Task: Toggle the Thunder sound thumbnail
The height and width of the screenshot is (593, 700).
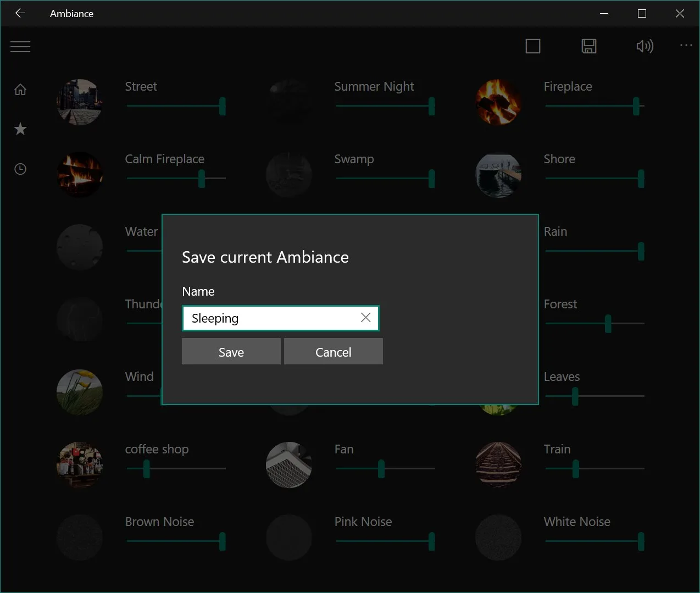Action: click(80, 320)
